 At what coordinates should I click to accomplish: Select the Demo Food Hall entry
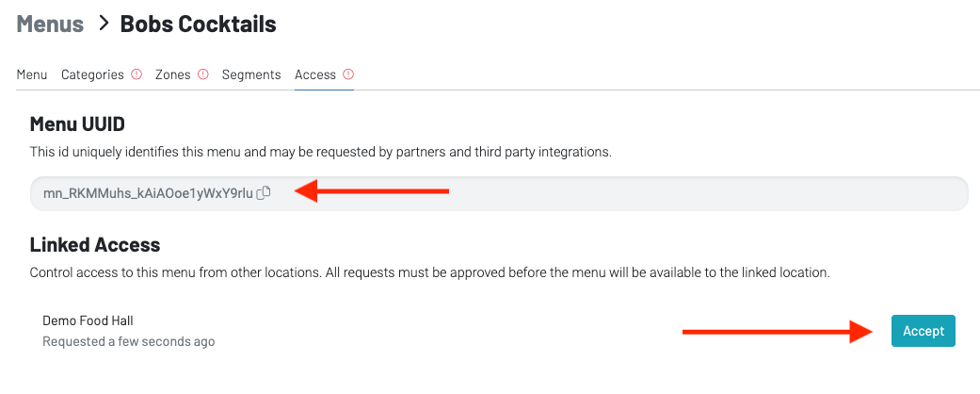pyautogui.click(x=88, y=321)
